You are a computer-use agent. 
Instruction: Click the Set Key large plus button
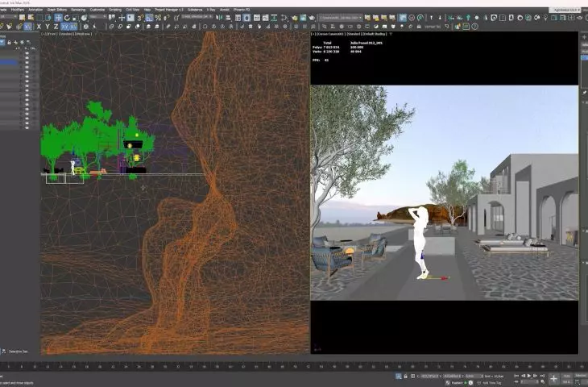553,379
